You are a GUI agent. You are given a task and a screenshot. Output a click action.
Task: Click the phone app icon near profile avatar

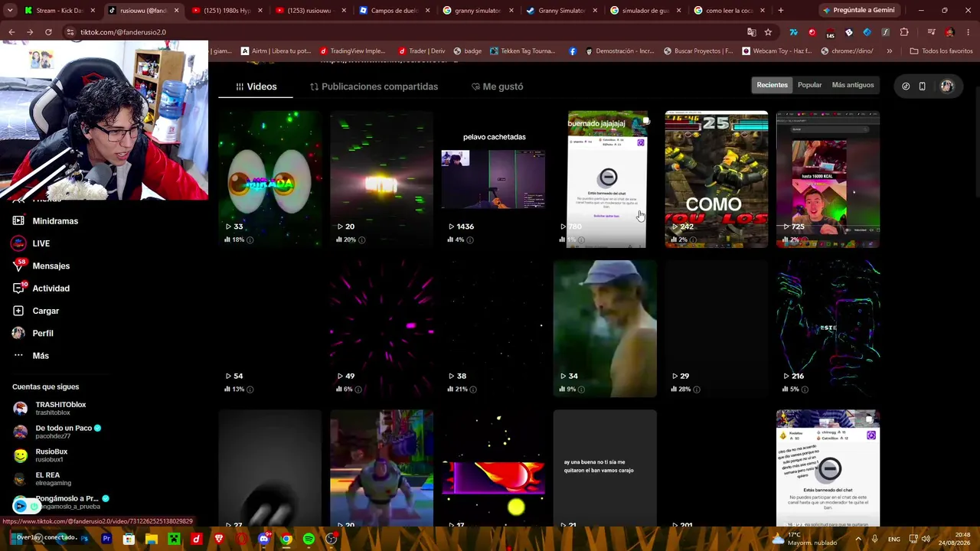tap(922, 86)
